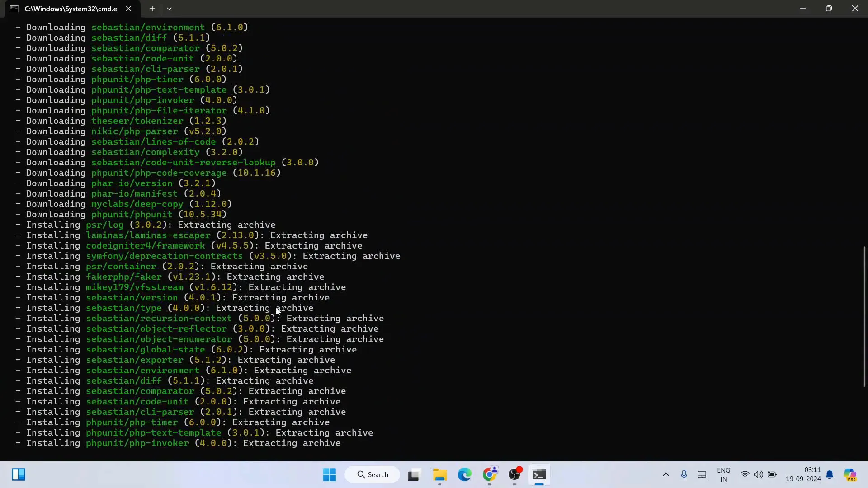Click text sebastian/recursion-context
This screenshot has height=488, width=868.
(159, 319)
